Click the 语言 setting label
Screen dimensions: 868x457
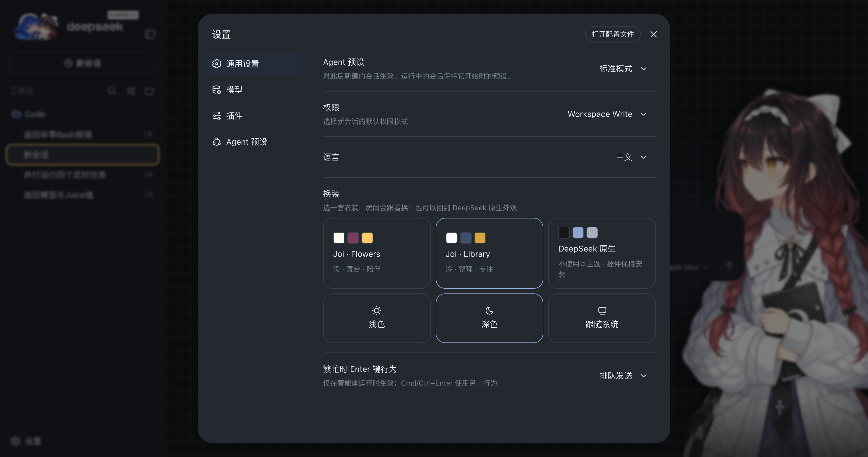[331, 157]
